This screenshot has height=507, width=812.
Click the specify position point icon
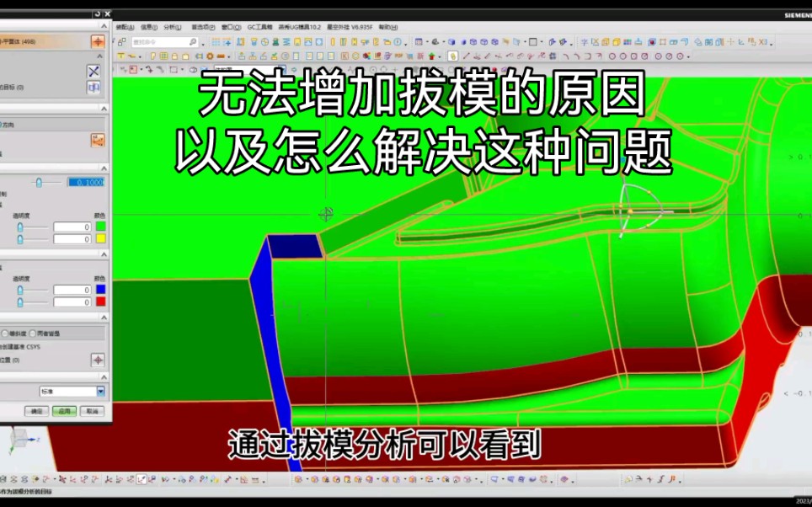99,360
